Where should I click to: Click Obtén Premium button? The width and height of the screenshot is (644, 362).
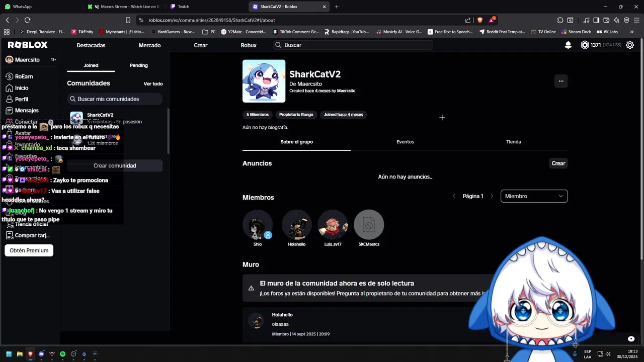pyautogui.click(x=29, y=250)
